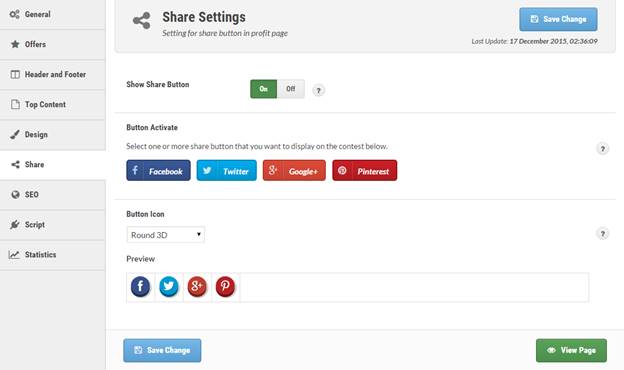Click the Facebook round 3D preview icon
The image size is (624, 370).
pos(140,286)
